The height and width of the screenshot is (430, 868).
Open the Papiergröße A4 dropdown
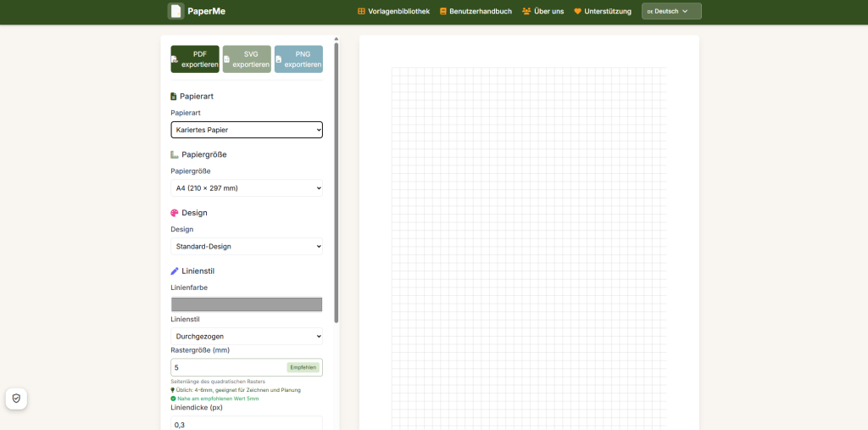click(x=247, y=188)
